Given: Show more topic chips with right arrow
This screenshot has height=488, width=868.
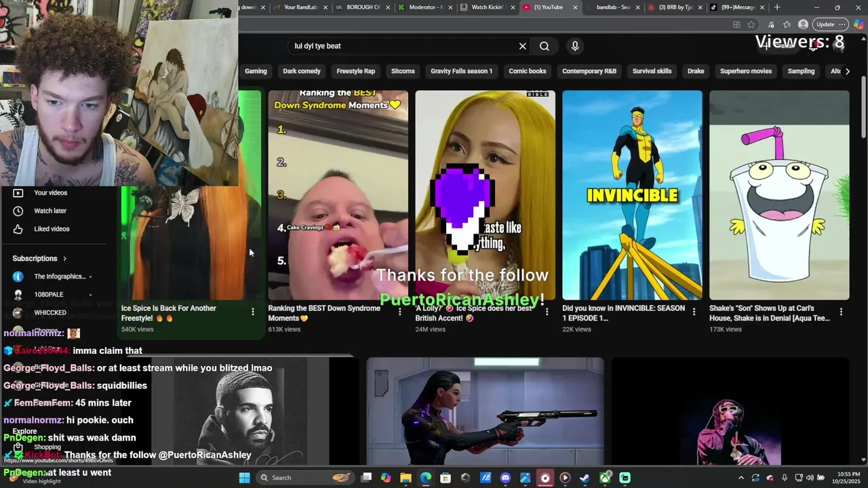Looking at the screenshot, I should tap(847, 71).
